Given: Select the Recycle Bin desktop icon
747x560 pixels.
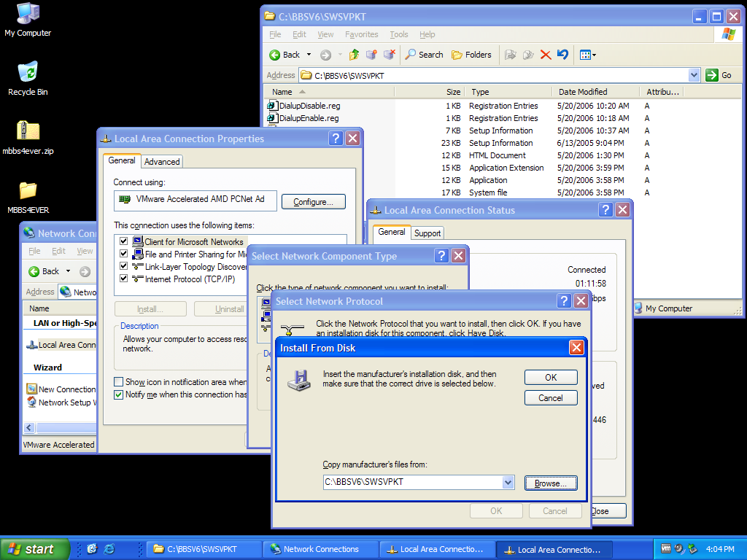Looking at the screenshot, I should (x=28, y=78).
